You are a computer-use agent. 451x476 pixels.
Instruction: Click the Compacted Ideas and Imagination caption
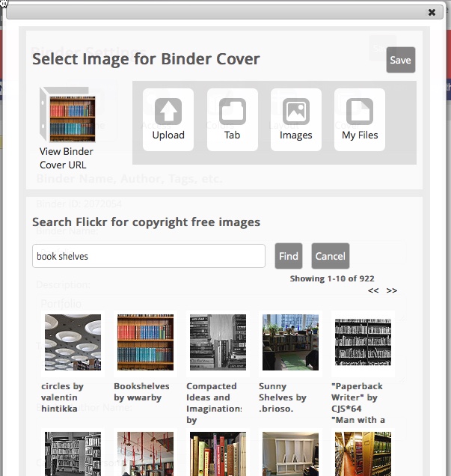(214, 403)
